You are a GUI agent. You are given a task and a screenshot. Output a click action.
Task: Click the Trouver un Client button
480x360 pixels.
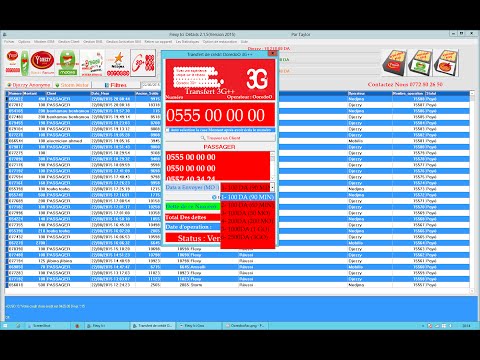point(220,138)
